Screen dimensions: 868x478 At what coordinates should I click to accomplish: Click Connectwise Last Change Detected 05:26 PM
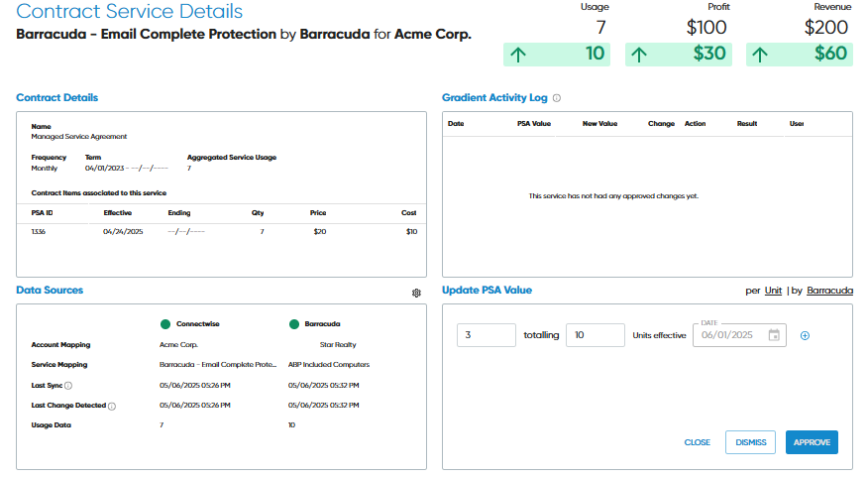point(195,405)
